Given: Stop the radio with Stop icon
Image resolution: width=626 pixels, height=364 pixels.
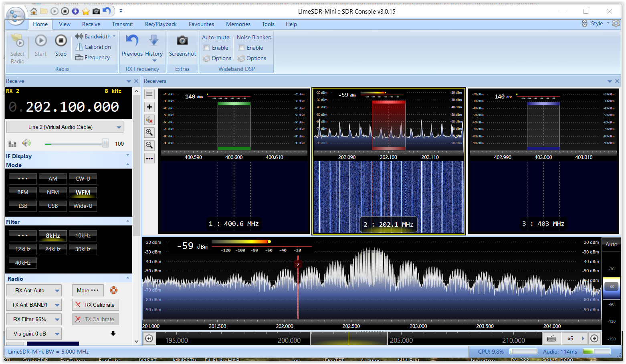Looking at the screenshot, I should (61, 40).
